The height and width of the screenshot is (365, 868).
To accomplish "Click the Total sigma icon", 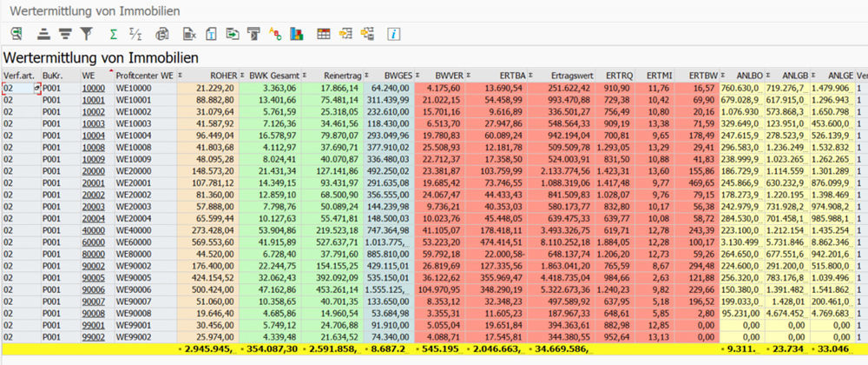I will point(113,35).
